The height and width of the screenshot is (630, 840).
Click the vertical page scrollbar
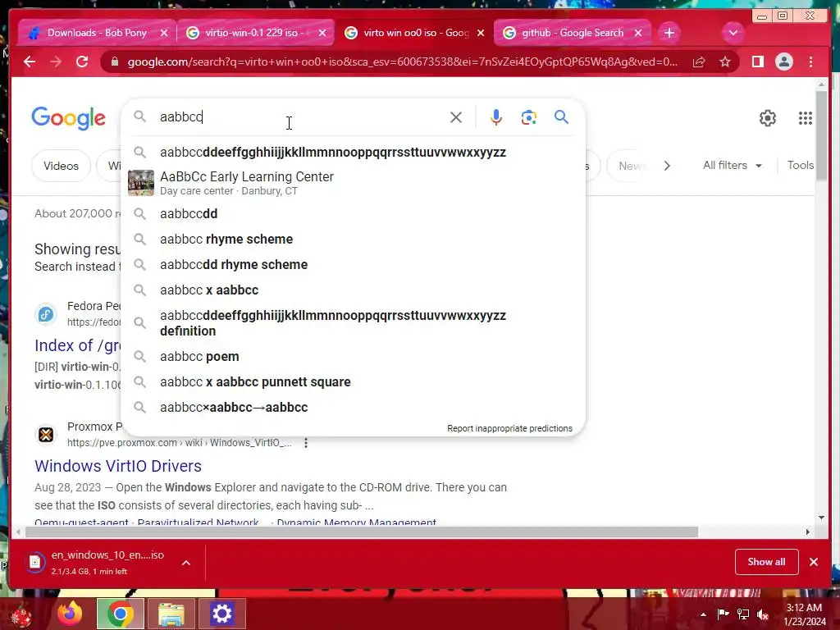click(x=821, y=135)
